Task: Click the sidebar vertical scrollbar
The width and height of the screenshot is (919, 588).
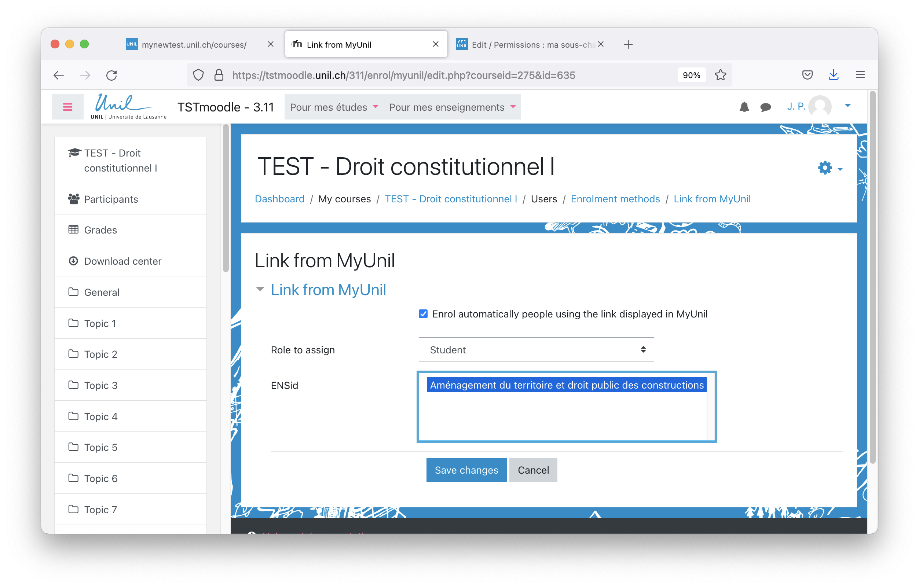Action: pos(226,199)
